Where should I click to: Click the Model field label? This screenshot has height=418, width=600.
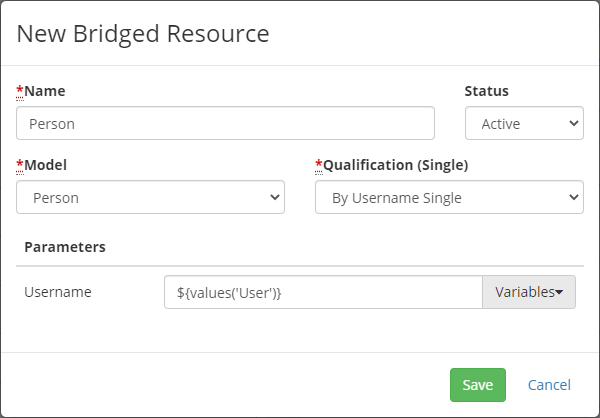[x=46, y=165]
